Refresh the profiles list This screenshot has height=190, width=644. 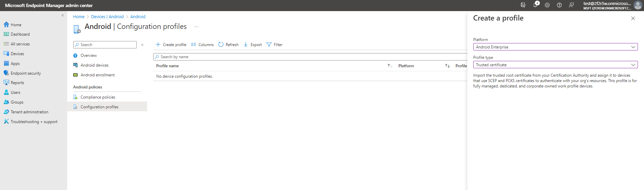click(228, 45)
